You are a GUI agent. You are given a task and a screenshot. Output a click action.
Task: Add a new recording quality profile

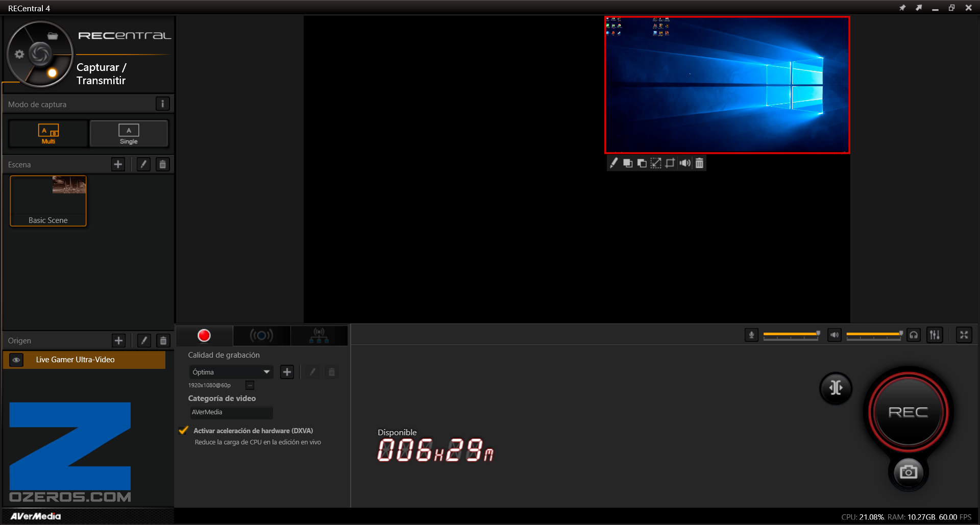click(x=287, y=372)
